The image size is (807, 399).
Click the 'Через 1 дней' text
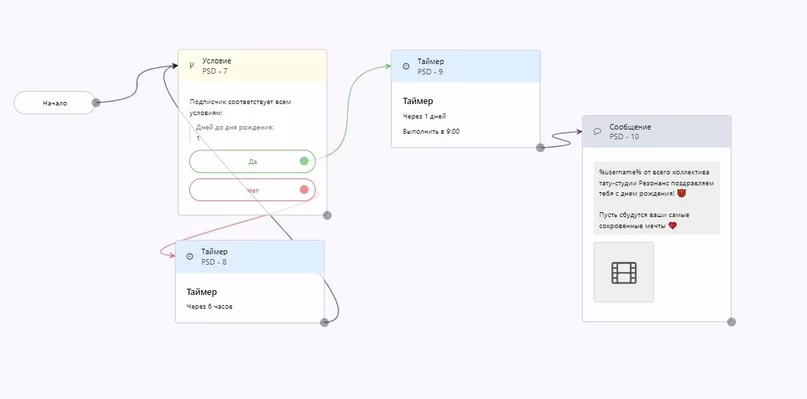(x=424, y=116)
